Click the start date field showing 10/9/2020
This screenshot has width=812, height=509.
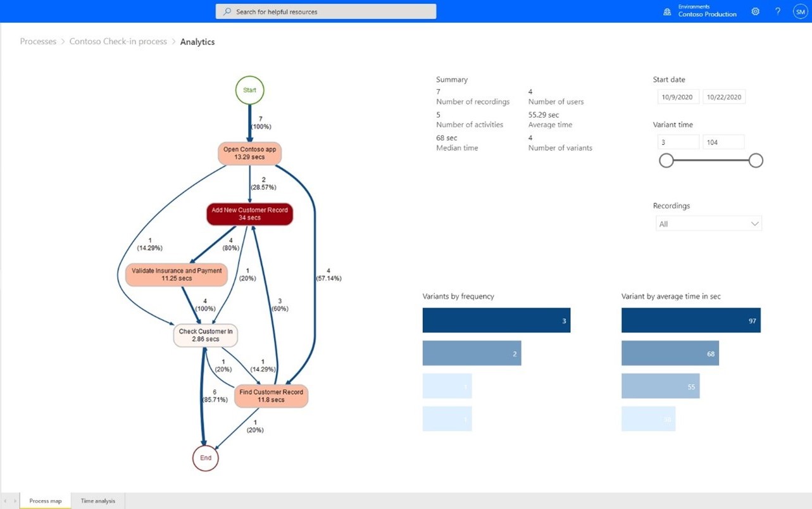pyautogui.click(x=678, y=96)
